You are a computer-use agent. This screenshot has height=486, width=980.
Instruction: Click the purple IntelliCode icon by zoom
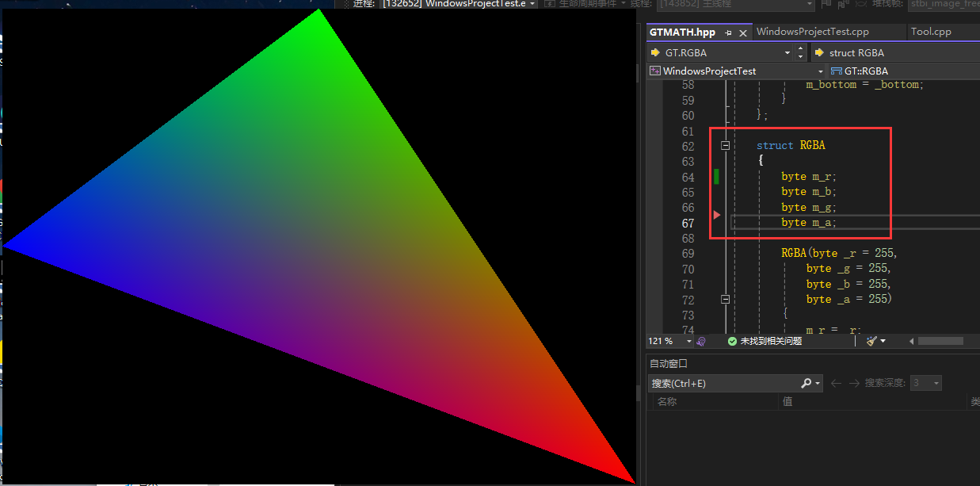(x=701, y=341)
